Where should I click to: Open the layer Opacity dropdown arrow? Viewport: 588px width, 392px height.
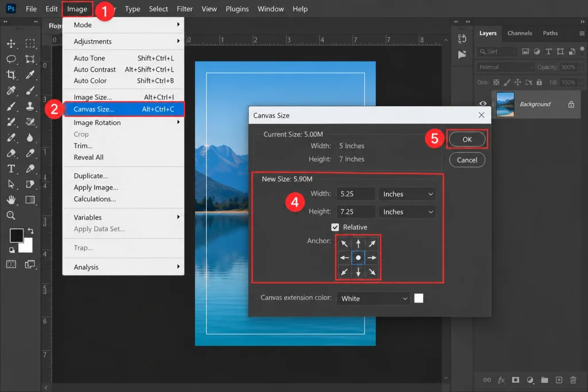pyautogui.click(x=581, y=67)
